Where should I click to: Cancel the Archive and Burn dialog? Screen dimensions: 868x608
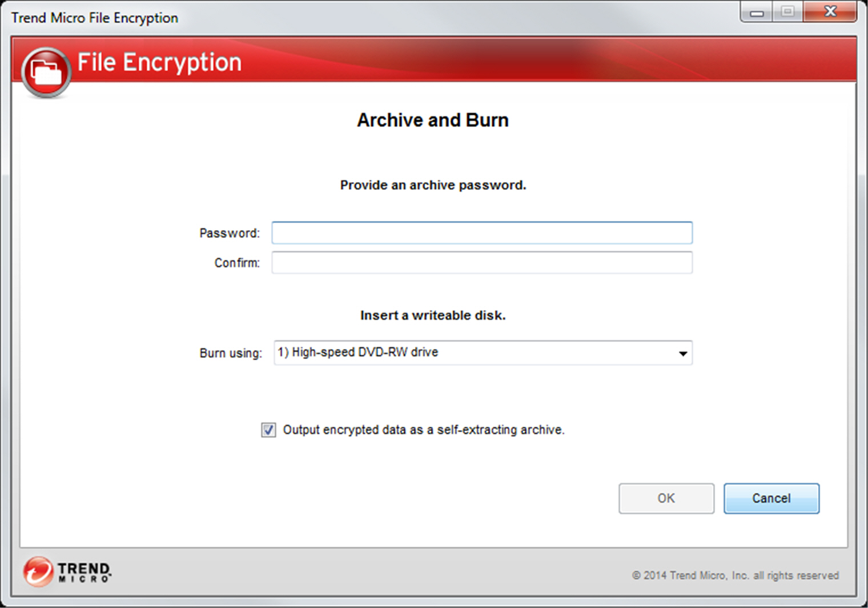771,498
